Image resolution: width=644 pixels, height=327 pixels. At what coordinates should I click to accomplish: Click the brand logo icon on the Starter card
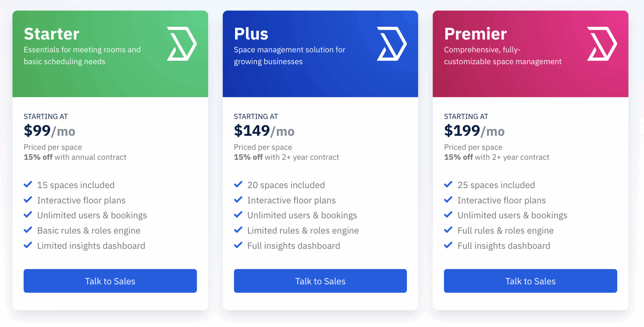tap(182, 44)
